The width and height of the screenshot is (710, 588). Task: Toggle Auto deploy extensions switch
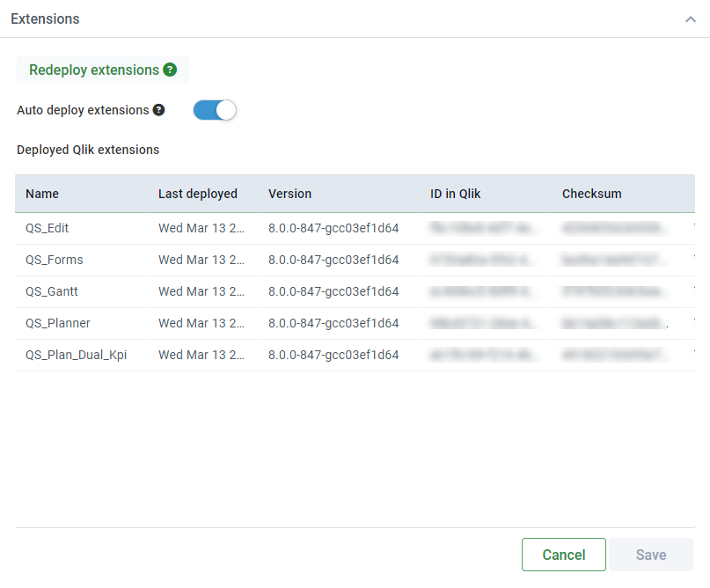215,110
